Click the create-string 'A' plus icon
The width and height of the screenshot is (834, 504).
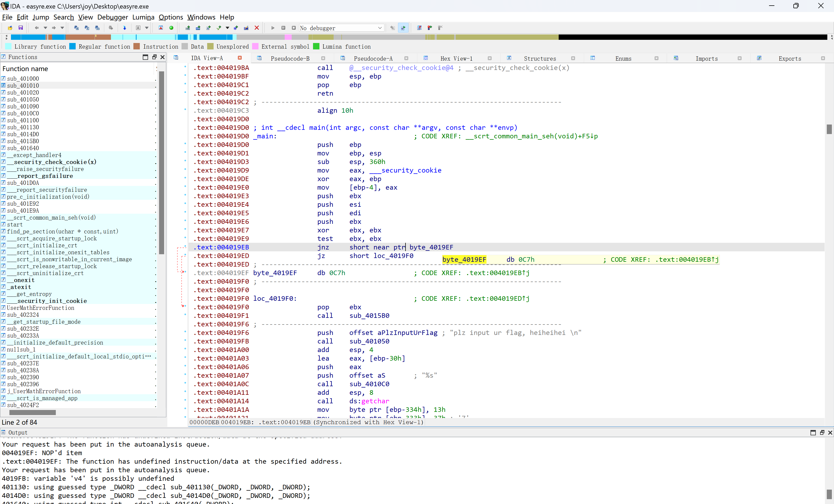pos(208,28)
